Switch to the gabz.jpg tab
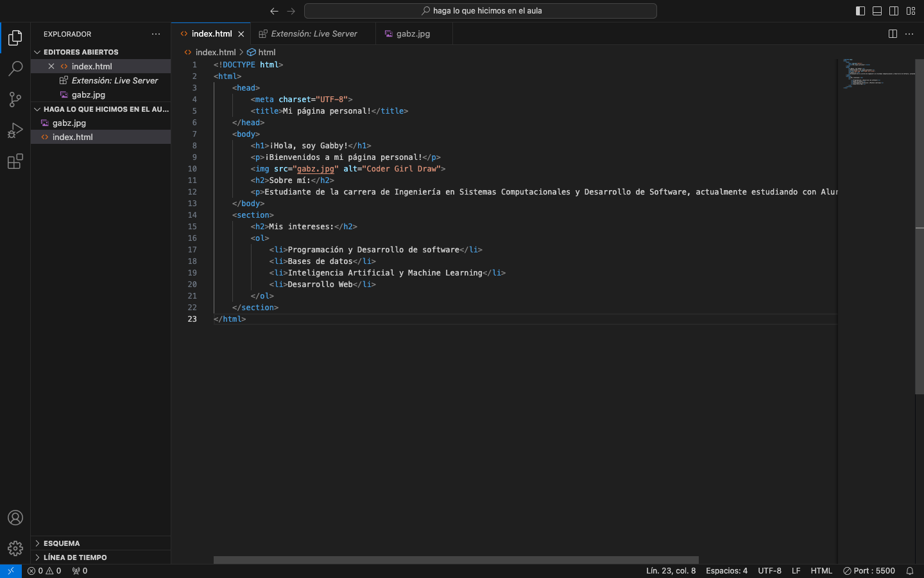This screenshot has width=924, height=578. point(413,34)
